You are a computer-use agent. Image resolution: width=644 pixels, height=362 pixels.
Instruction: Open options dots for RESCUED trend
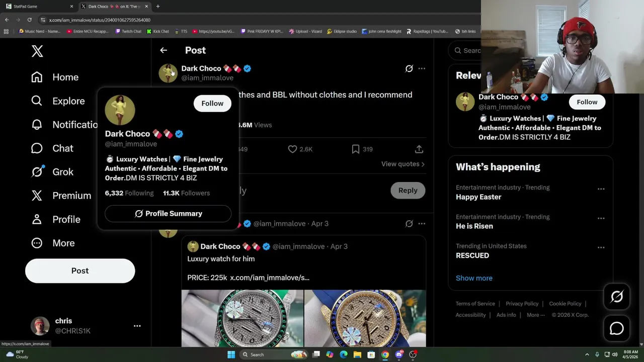[601, 247]
